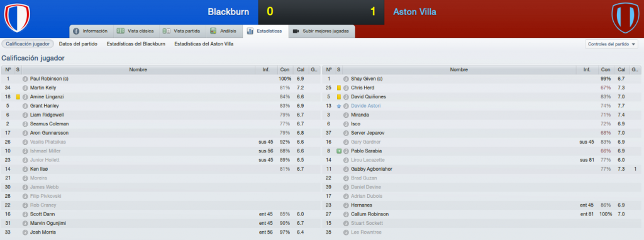This screenshot has width=644, height=240.
Task: Click info icon beside Paul Robinson
Action: pos(25,79)
